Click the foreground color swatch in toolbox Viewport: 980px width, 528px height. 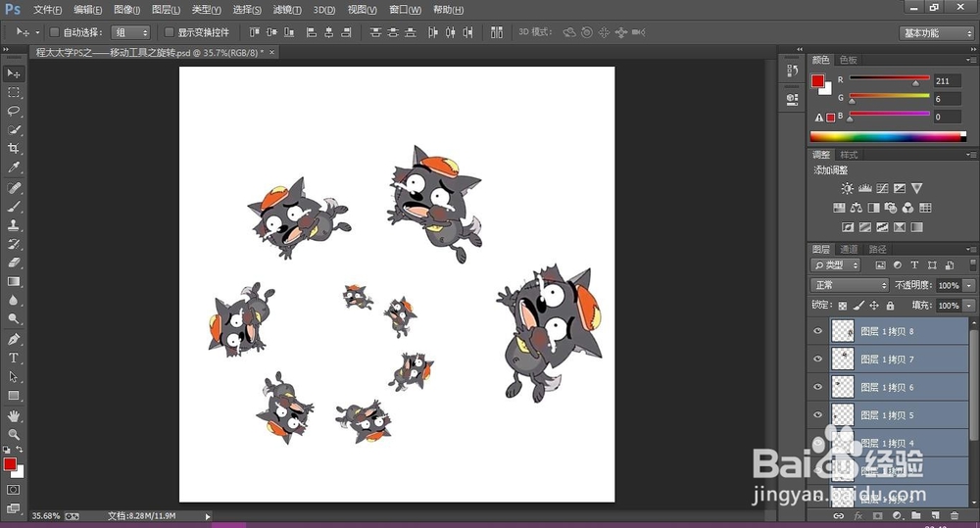[10, 464]
